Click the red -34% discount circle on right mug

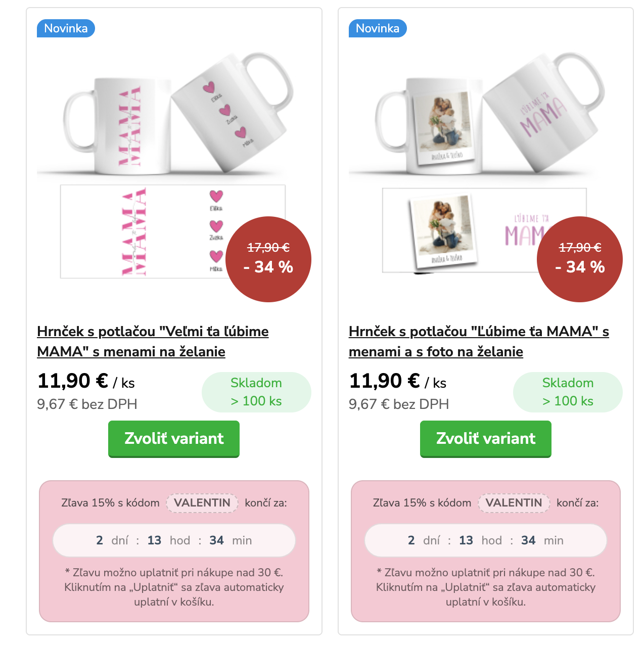coord(580,259)
